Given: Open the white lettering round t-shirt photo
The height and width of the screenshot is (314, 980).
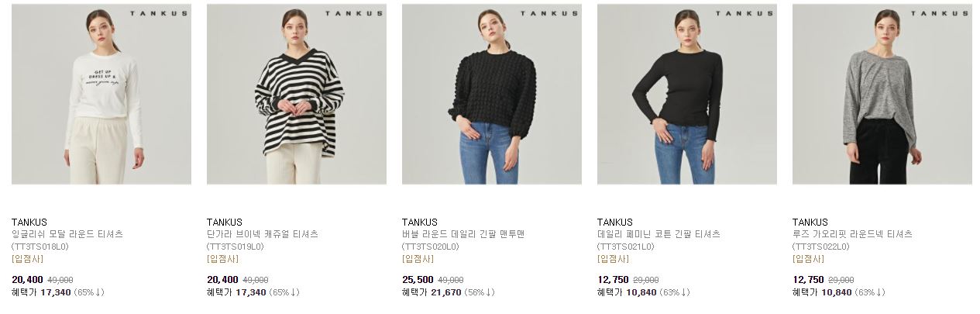Looking at the screenshot, I should click(x=101, y=94).
